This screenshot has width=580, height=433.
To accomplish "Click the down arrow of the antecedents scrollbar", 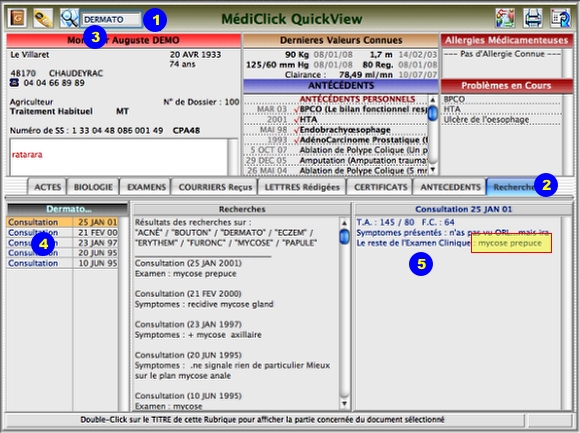I will coord(432,170).
